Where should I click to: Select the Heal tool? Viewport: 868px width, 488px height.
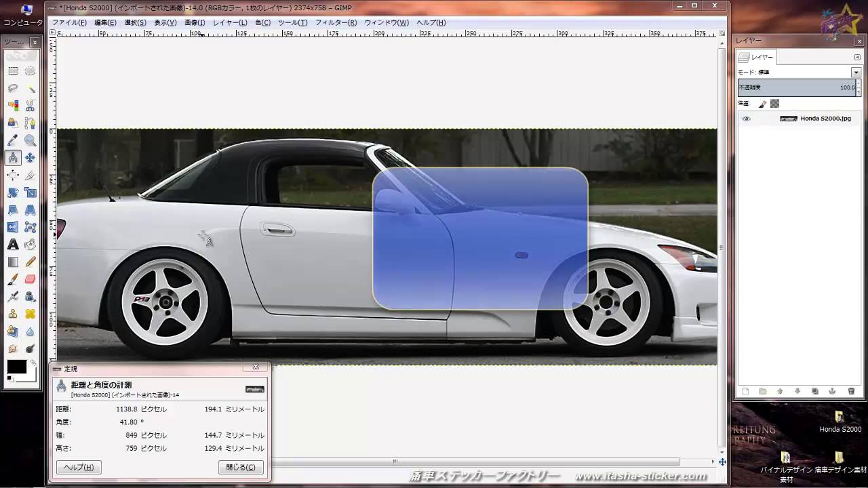point(31,314)
